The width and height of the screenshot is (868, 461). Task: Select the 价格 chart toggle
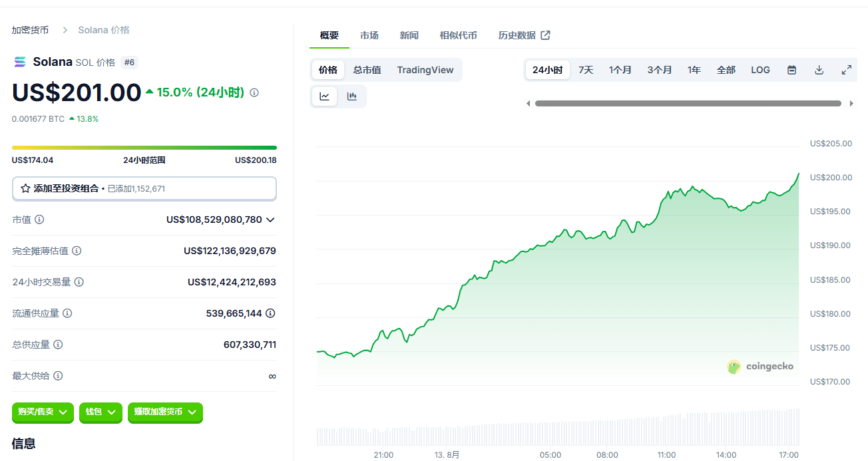tap(328, 70)
